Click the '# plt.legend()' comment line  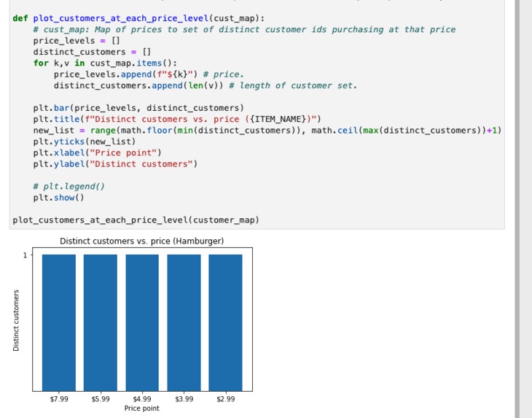point(69,187)
